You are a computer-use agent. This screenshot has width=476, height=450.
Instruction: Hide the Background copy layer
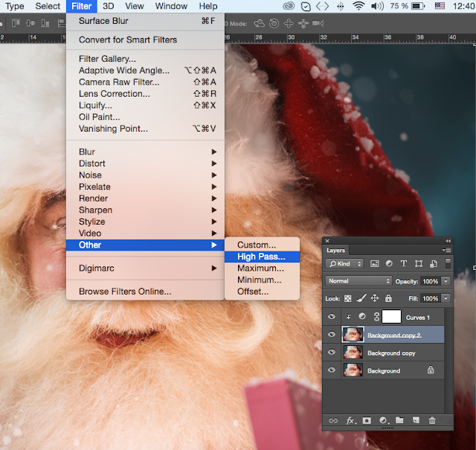point(332,352)
